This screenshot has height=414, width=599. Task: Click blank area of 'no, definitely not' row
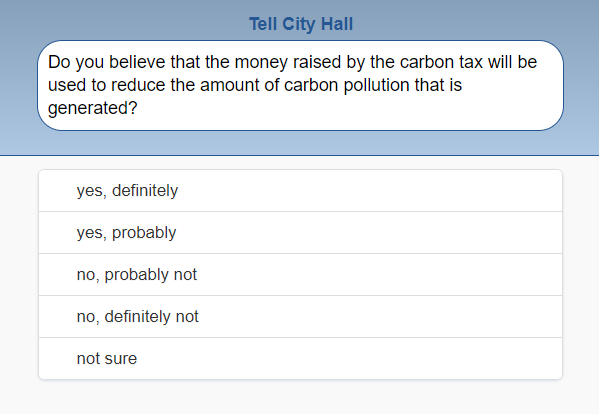point(382,317)
